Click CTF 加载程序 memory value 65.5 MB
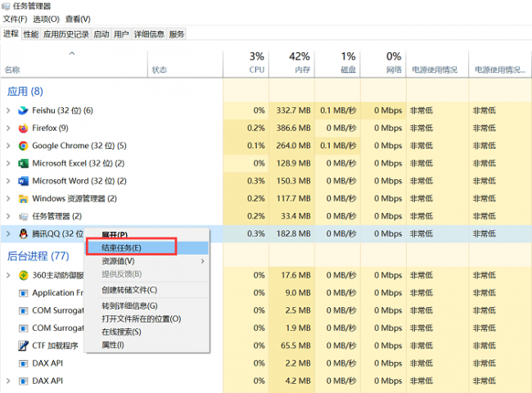The height and width of the screenshot is (393, 532). click(x=295, y=346)
